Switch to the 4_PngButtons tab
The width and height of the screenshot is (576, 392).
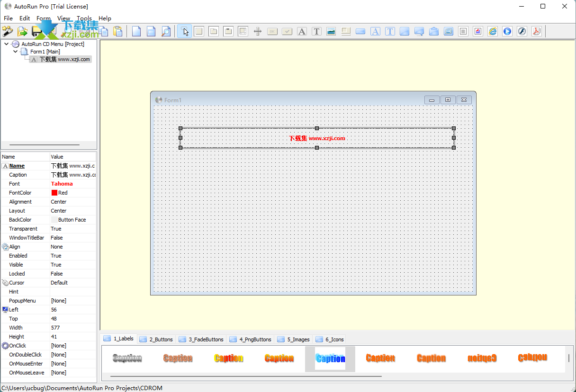pyautogui.click(x=251, y=339)
